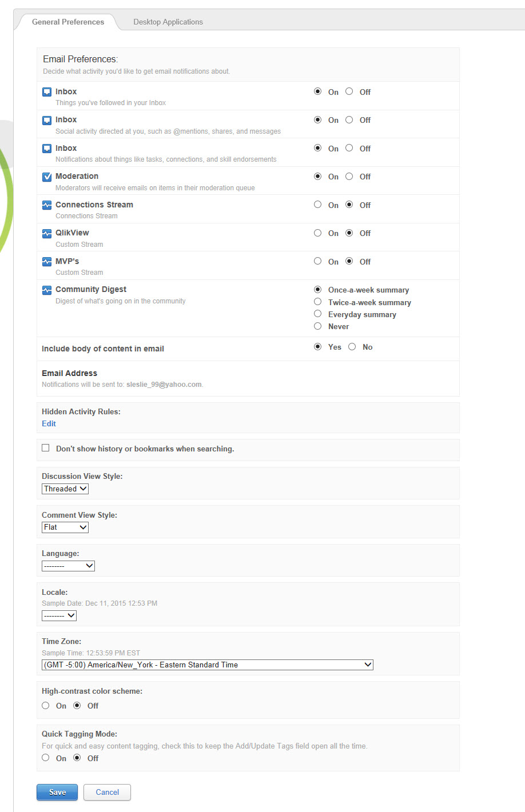Image resolution: width=525 pixels, height=812 pixels.
Task: Enable the High-contrast color scheme
Action: pyautogui.click(x=46, y=706)
